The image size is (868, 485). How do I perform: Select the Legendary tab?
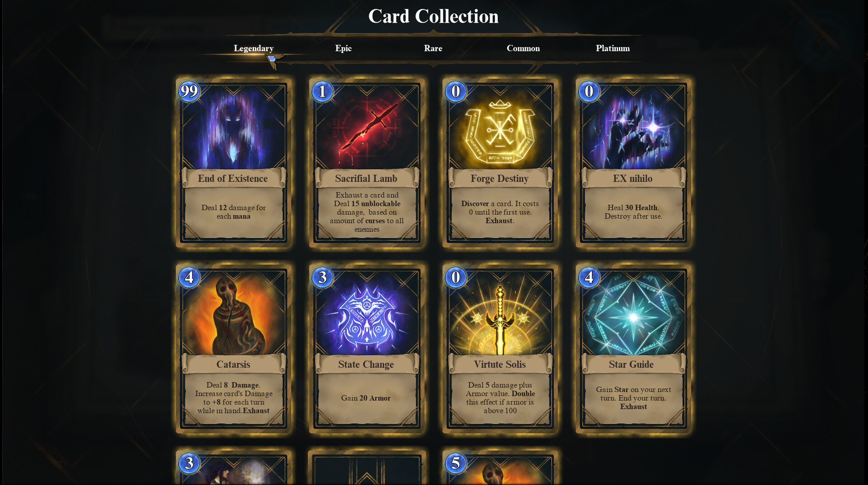click(254, 48)
